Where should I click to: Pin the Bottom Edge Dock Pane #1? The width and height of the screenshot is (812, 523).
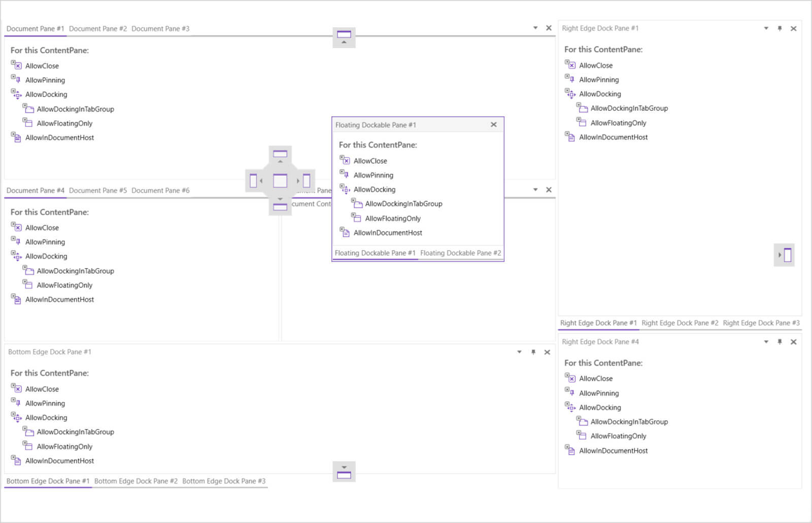tap(533, 352)
